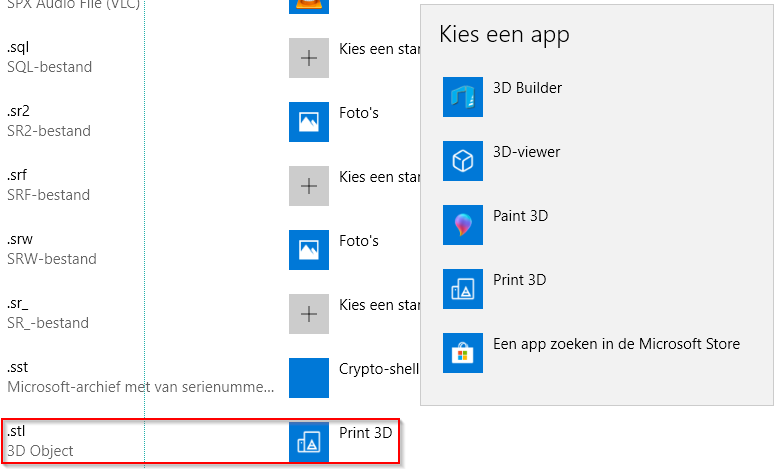The image size is (782, 469).
Task: Click 'SQL-bestand' description
Action: pyautogui.click(x=49, y=67)
